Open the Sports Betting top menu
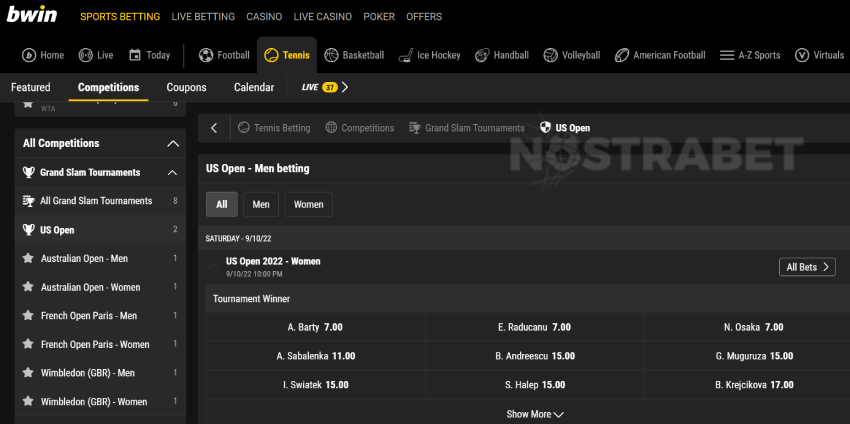 coord(120,17)
